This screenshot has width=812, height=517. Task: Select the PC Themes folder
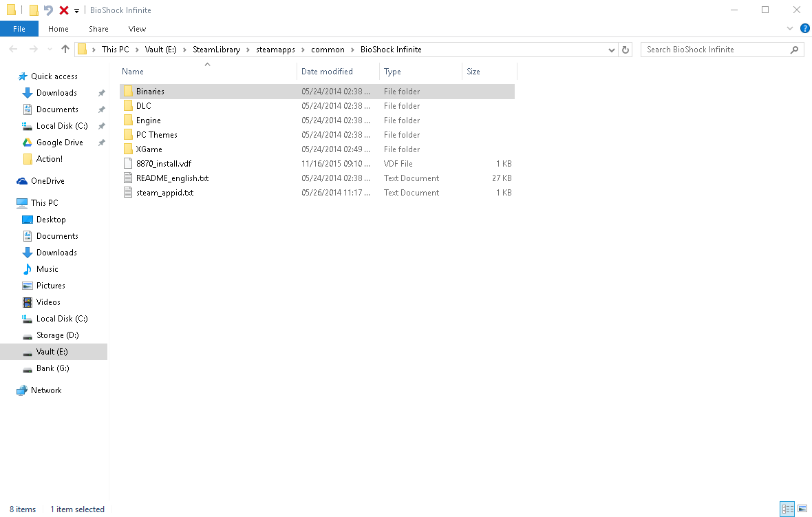[x=317, y=135]
